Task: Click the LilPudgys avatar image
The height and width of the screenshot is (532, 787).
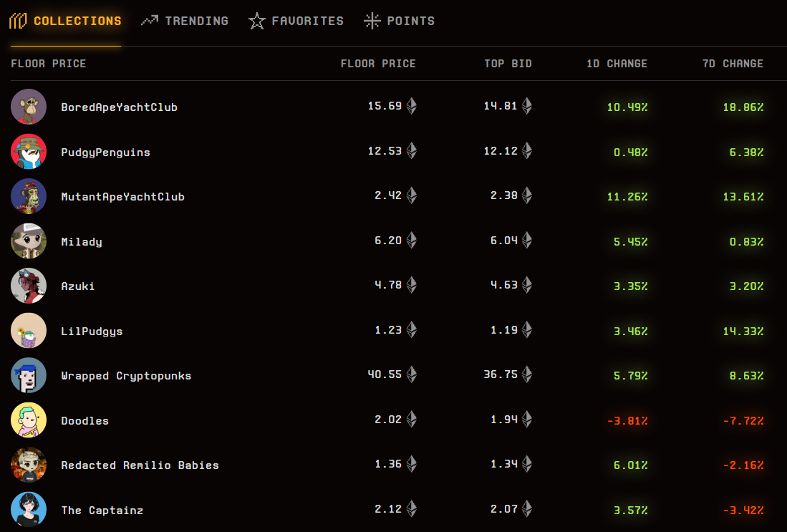Action: point(29,331)
